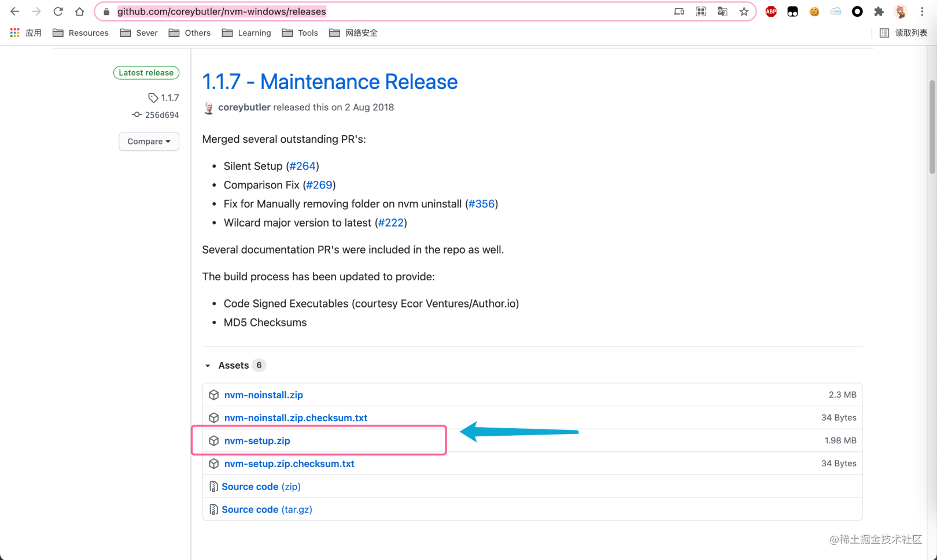The width and height of the screenshot is (937, 560).
Task: Reload the current page
Action: point(58,12)
